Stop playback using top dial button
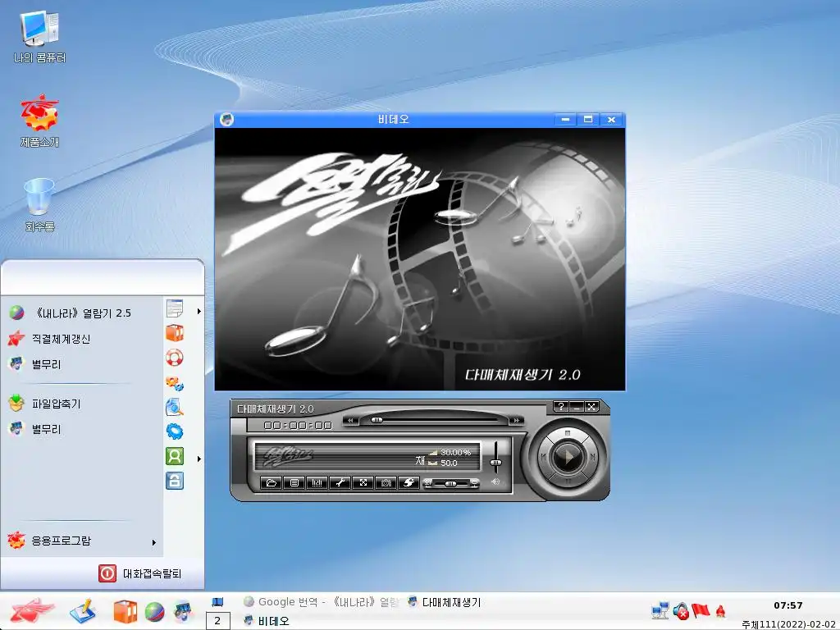Viewport: 840px width, 630px height. pyautogui.click(x=568, y=432)
